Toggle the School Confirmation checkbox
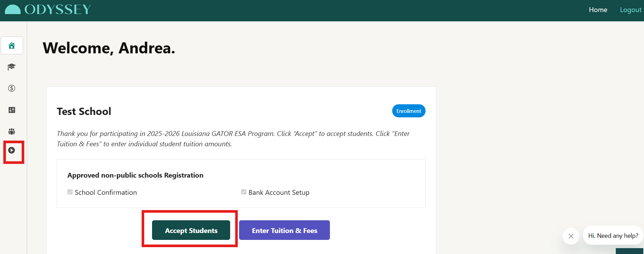Viewport: 644px width, 254px height. [70, 192]
